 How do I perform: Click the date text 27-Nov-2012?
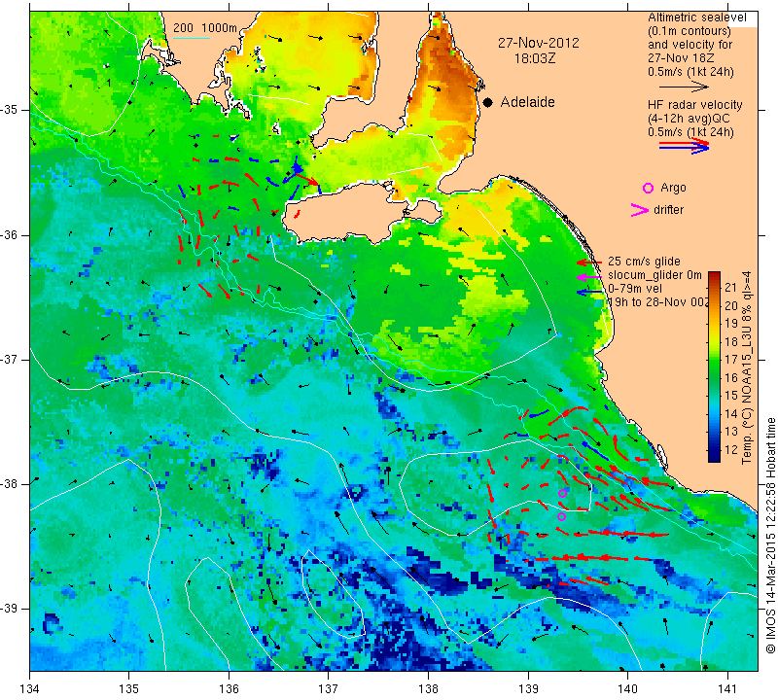pyautogui.click(x=539, y=43)
